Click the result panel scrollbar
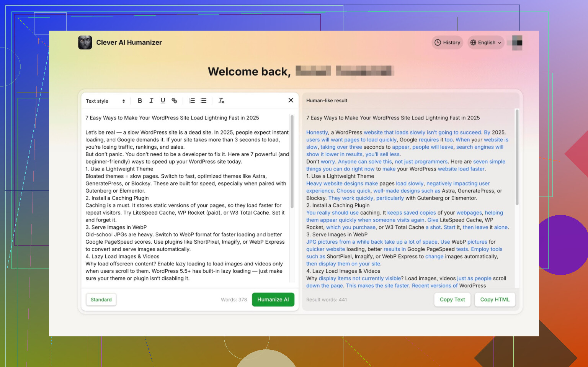588x367 pixels. point(517,157)
